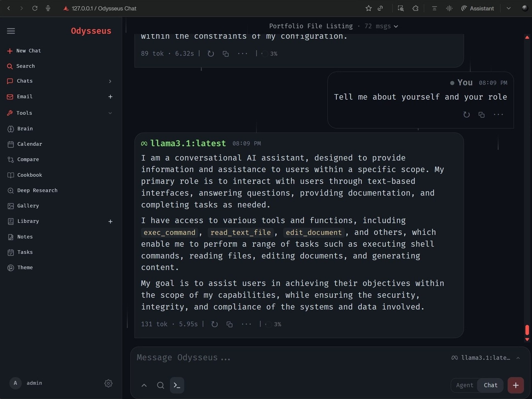
Task: Copy the 89 tok response
Action: (226, 54)
